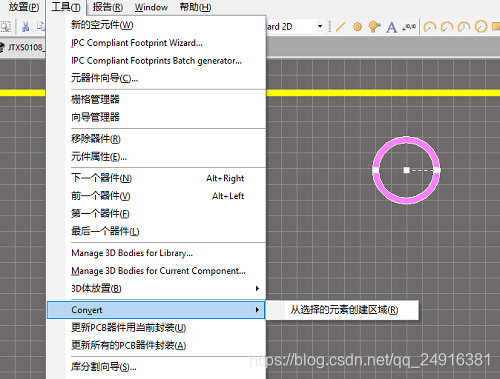Click the center handle of the pink circle

(x=406, y=170)
